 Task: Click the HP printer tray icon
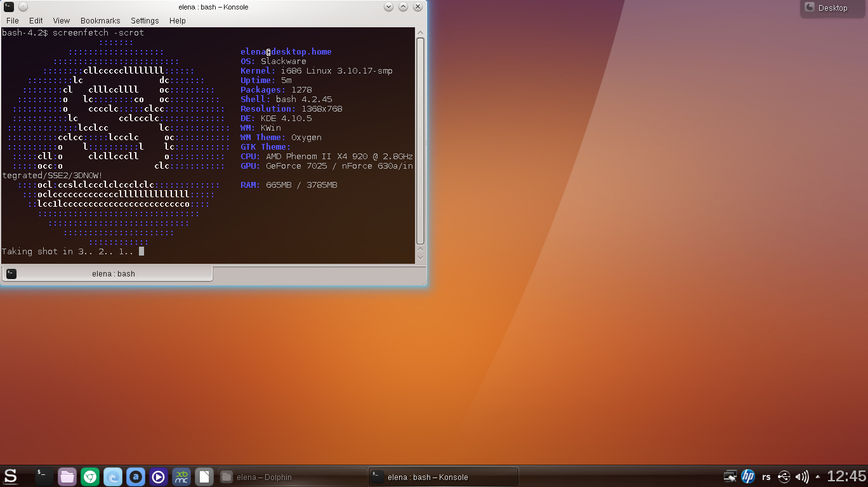(x=748, y=477)
